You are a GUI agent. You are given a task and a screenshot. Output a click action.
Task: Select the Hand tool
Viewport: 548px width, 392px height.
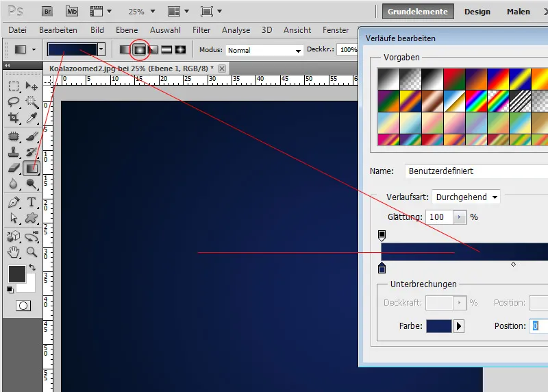pos(14,252)
